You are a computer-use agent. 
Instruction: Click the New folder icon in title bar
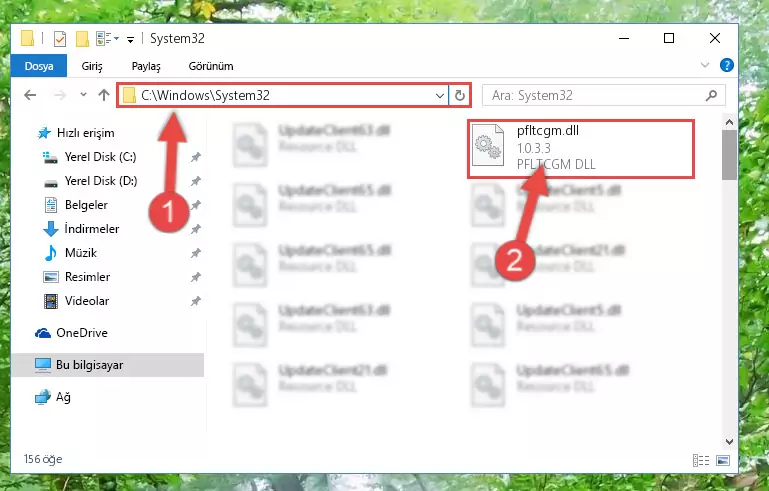[x=82, y=38]
